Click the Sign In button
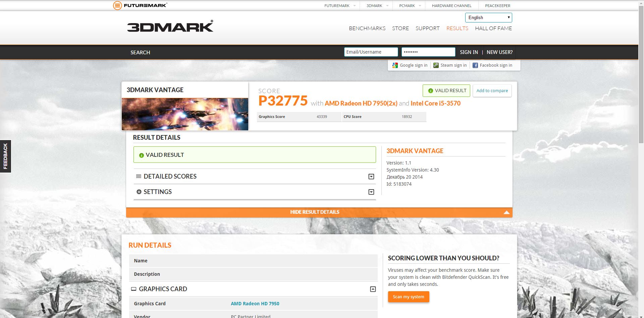Image resolution: width=644 pixels, height=318 pixels. (x=469, y=52)
